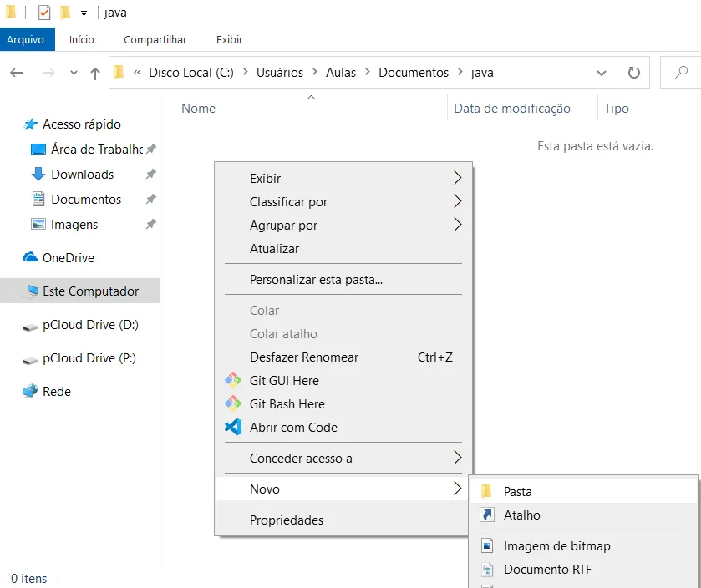Screen dimensions: 701x588
Task: Click the VS Code icon beside Abrir com Code
Action: (x=233, y=427)
